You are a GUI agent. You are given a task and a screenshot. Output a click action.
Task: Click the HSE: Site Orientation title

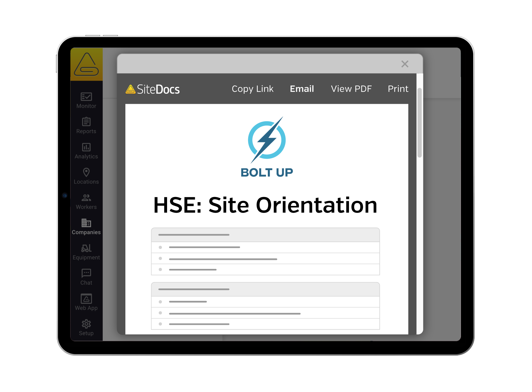pos(265,205)
